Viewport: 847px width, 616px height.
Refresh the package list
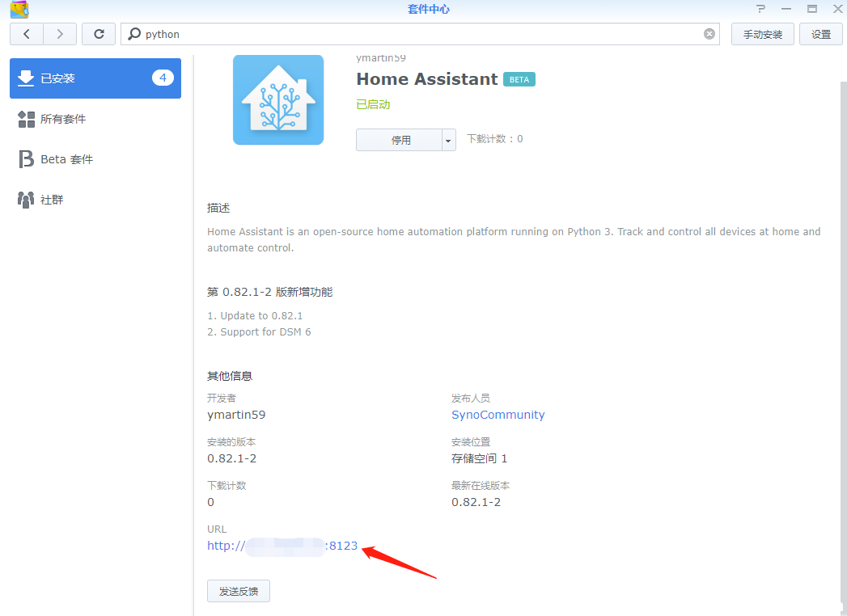(99, 34)
